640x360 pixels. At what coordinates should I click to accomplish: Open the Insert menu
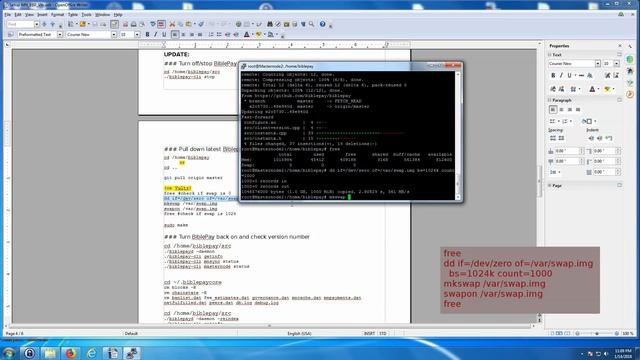42,14
